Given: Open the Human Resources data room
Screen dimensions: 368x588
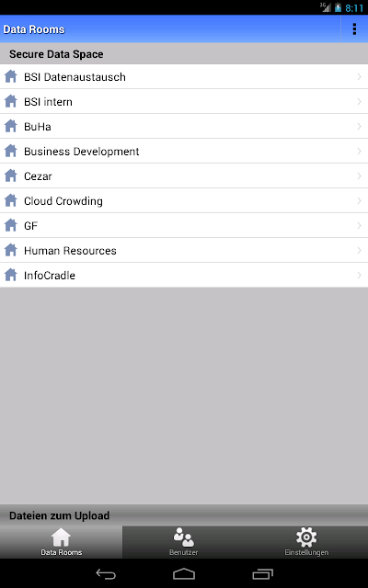Looking at the screenshot, I should (184, 250).
